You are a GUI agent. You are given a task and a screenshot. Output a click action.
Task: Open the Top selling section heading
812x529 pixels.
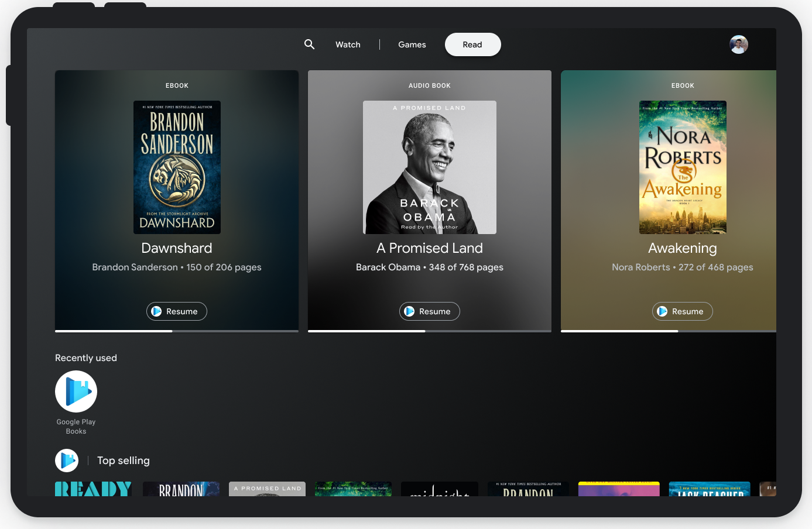pos(124,461)
